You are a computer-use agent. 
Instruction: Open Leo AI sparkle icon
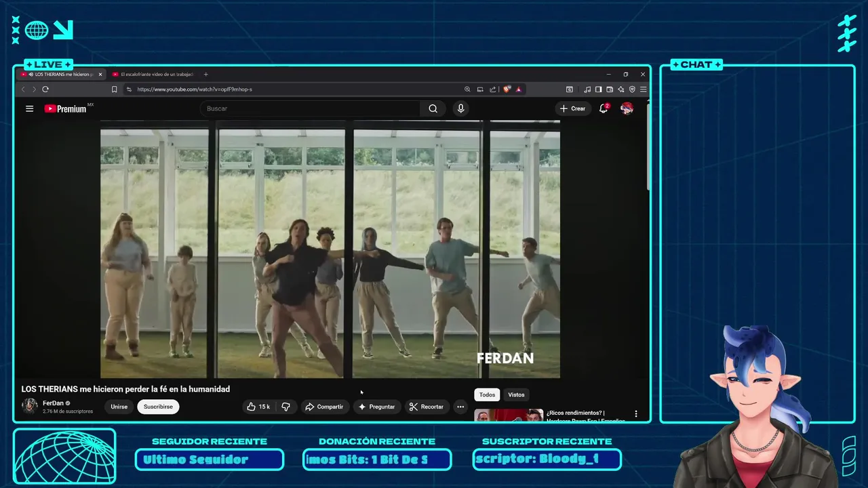point(620,89)
